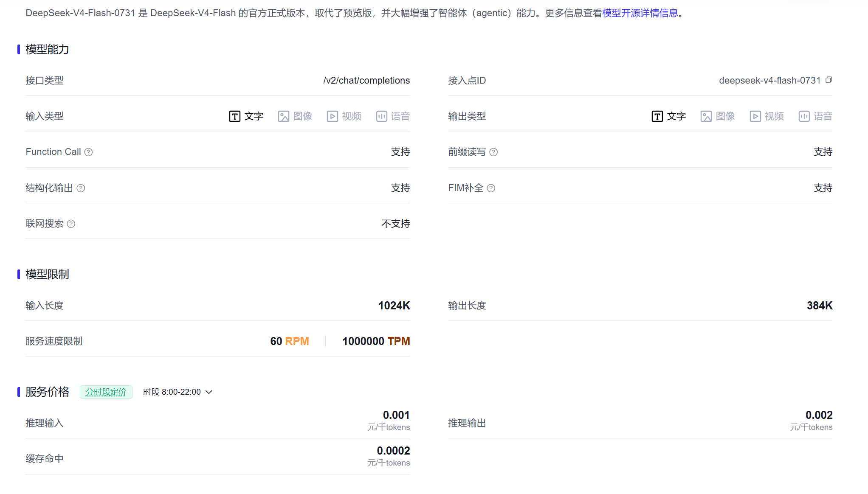Click the 60 RPM rate limit
Viewport: 868px width, 494px height.
(290, 341)
